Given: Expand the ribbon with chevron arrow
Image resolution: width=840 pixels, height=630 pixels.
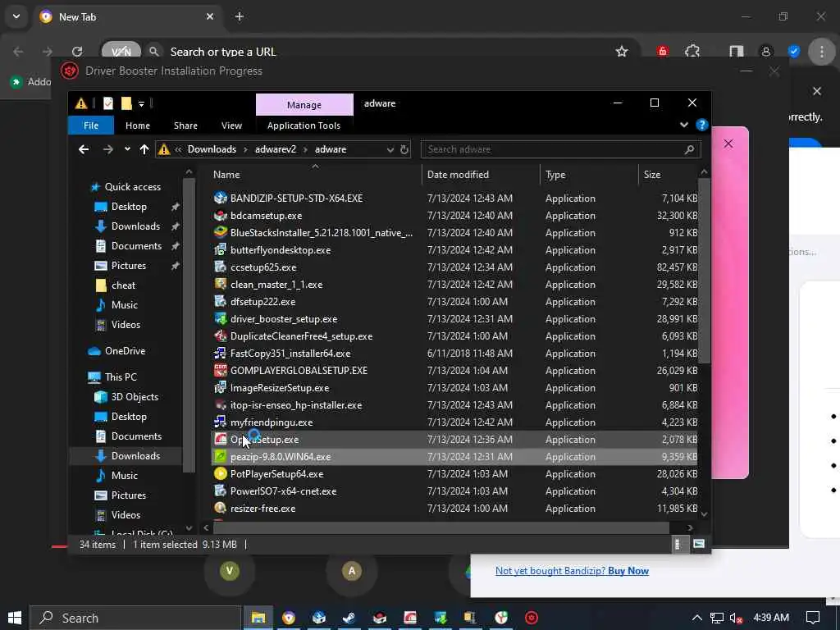Looking at the screenshot, I should (x=684, y=125).
